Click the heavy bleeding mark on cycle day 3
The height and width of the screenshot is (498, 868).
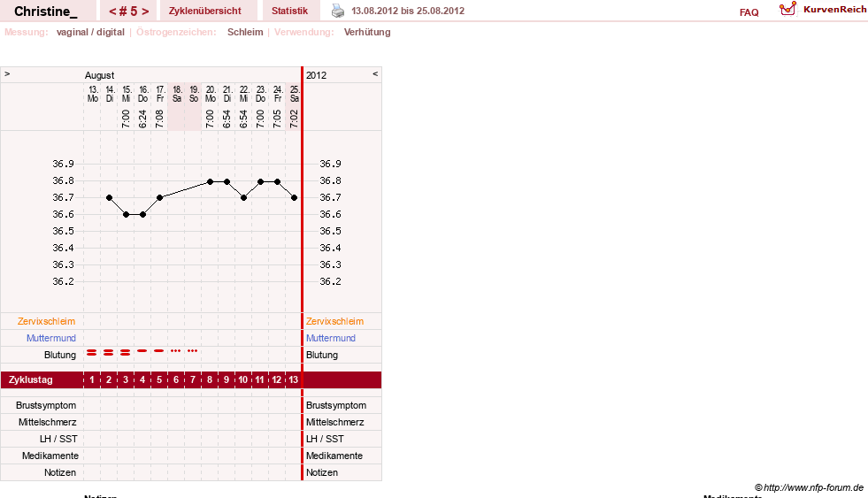[126, 352]
